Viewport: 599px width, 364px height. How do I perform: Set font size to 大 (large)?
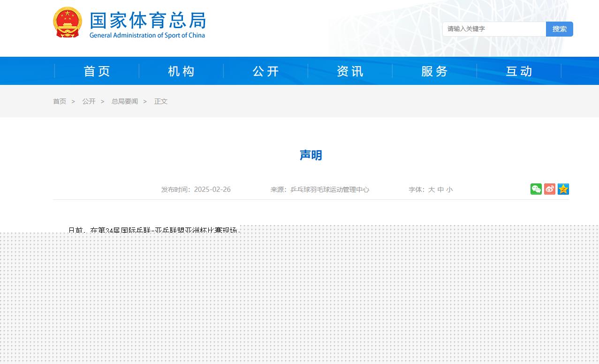click(432, 190)
